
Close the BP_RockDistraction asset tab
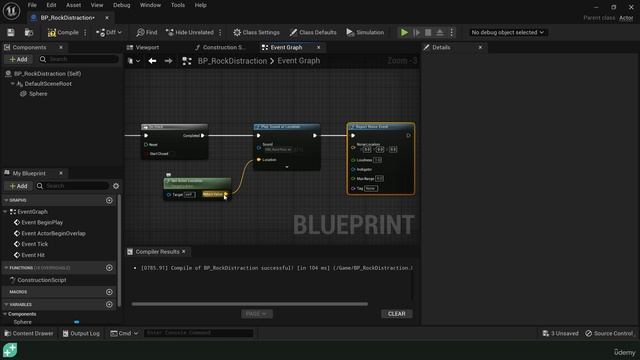click(x=107, y=18)
